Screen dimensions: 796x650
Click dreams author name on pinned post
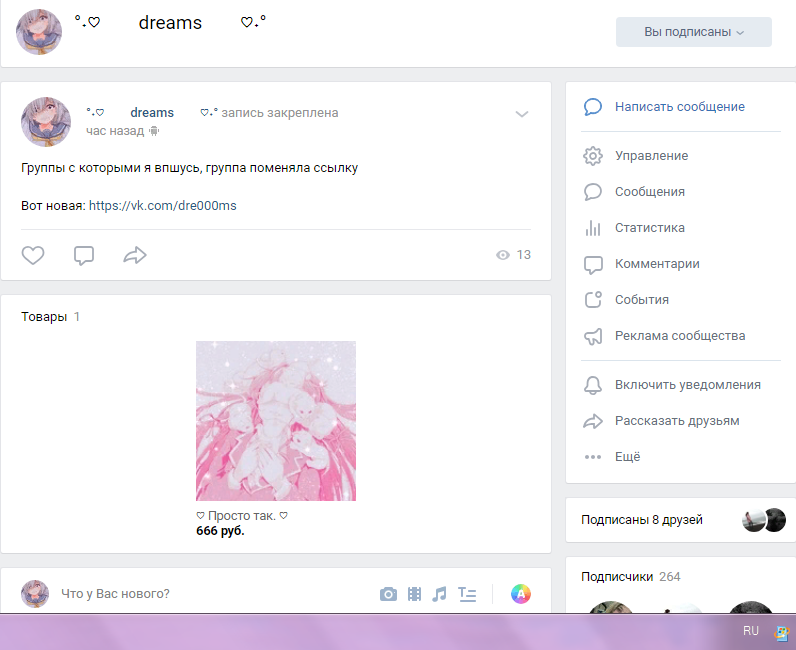152,113
